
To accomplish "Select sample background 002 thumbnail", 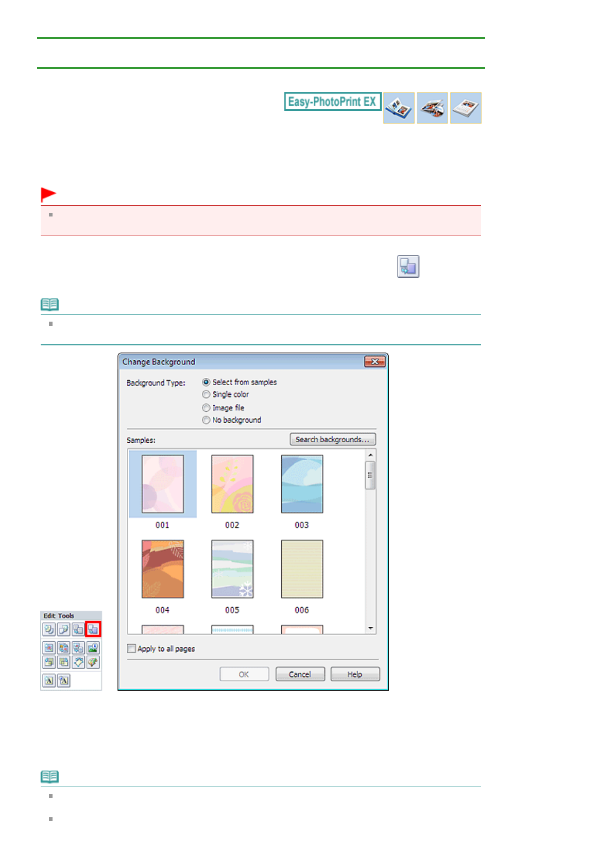I will 232,484.
